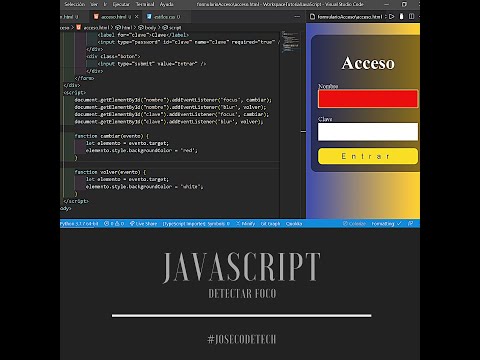The image size is (480, 360).
Task: Click the HTML5 icon on acceso.html tab
Action: 96,17
